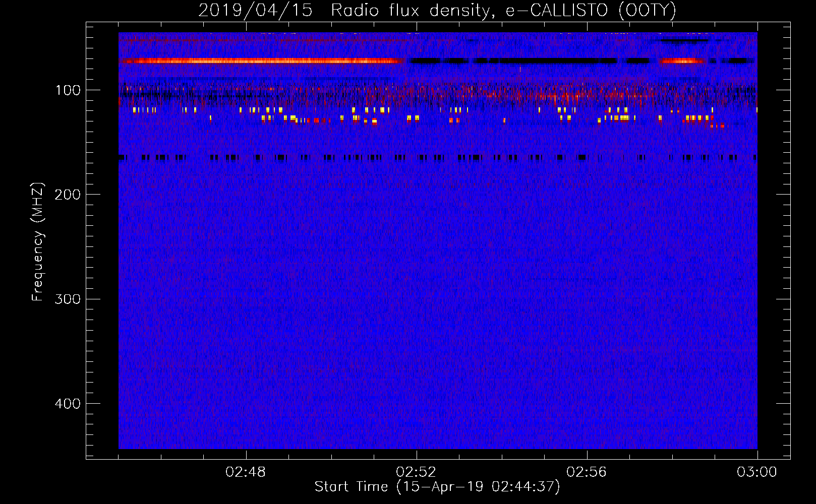Click the 02:56 time tick label
The width and height of the screenshot is (816, 504).
[587, 472]
